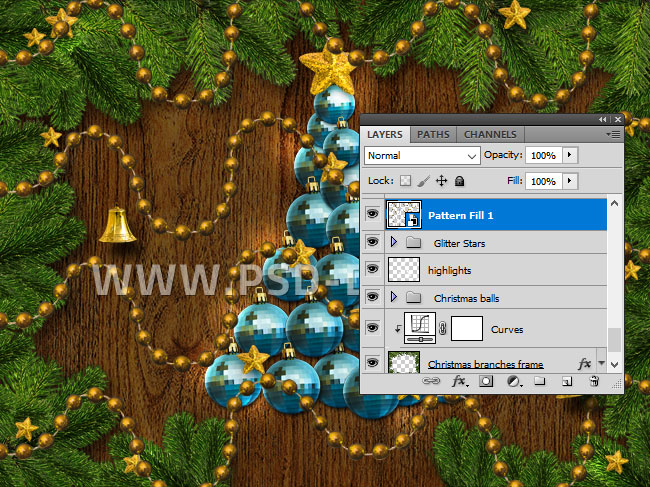This screenshot has width=650, height=487.
Task: Switch to the Channels tab
Action: pos(490,135)
